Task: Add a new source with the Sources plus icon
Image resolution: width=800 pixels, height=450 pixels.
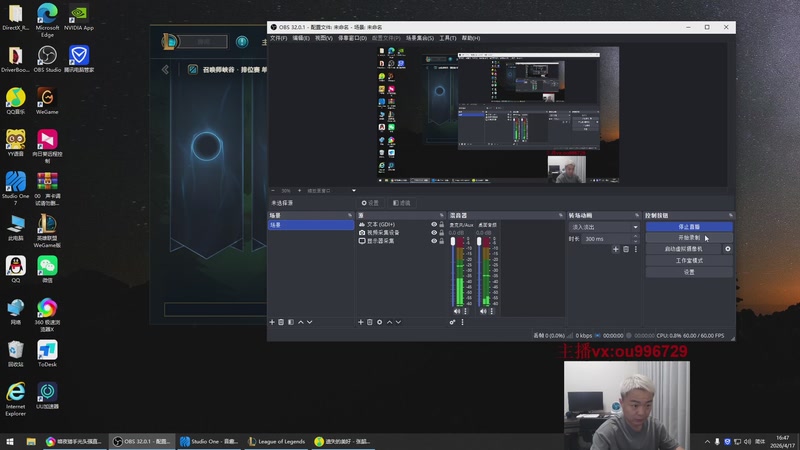Action: coord(361,322)
